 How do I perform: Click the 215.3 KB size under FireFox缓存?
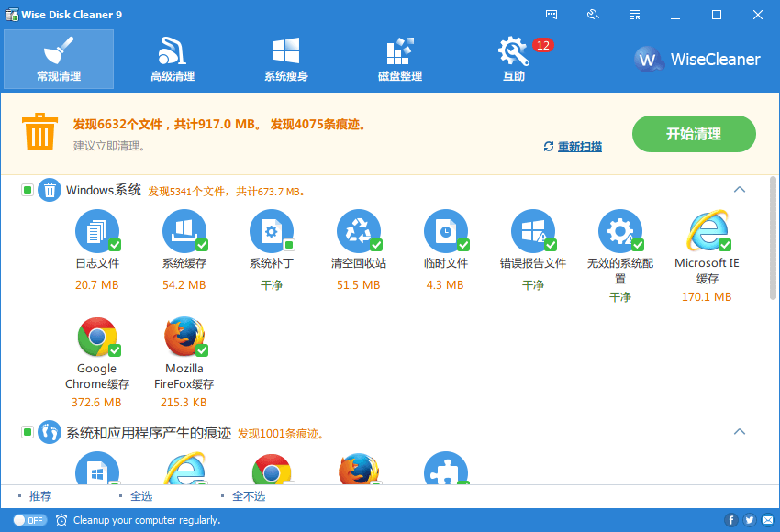coord(184,403)
